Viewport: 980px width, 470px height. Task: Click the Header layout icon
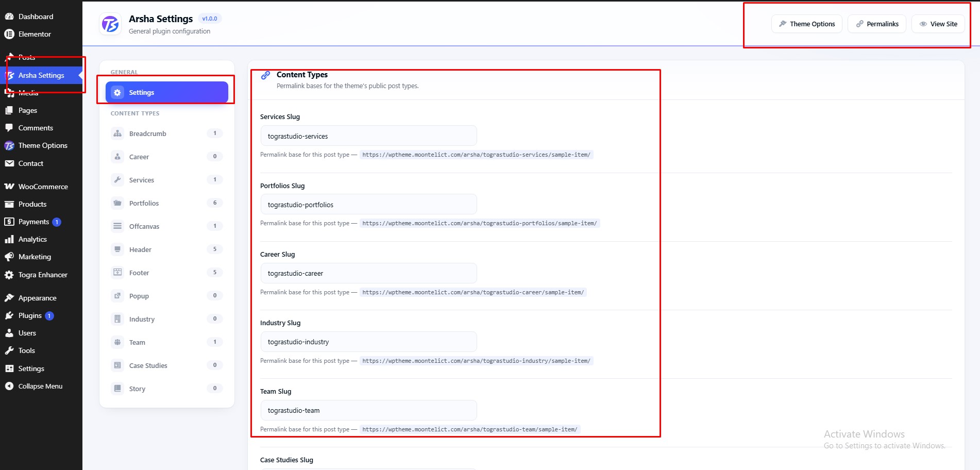tap(117, 249)
